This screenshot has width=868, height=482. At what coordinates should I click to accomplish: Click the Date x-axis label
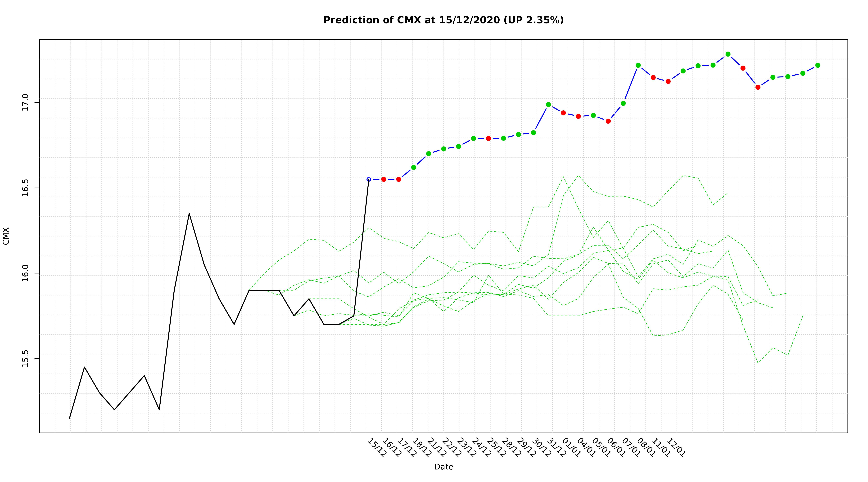point(443,467)
